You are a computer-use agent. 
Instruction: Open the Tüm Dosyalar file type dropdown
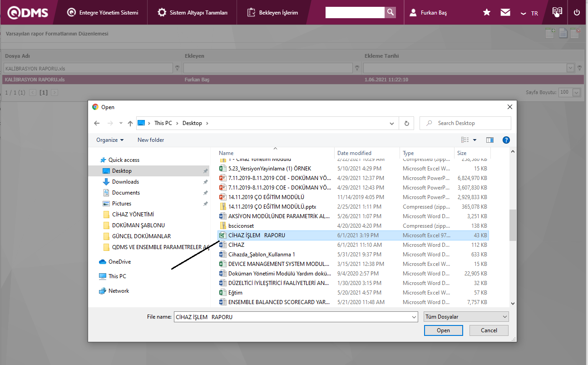(x=466, y=317)
